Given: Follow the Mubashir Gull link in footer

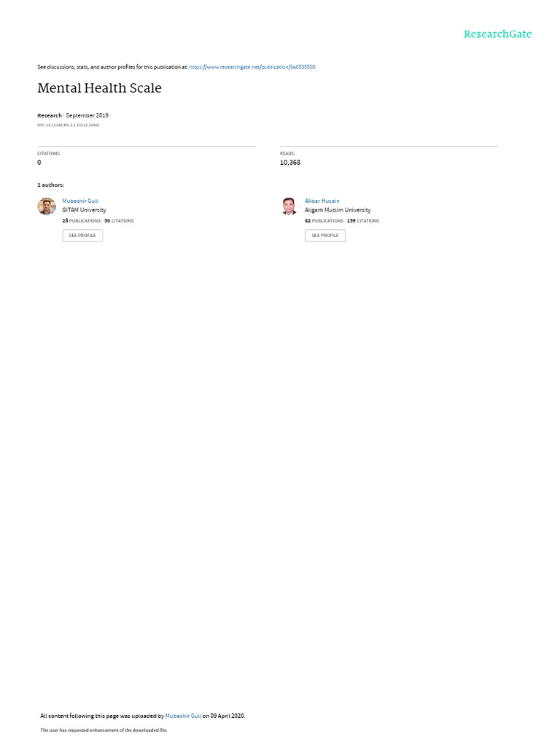Looking at the screenshot, I should point(183,716).
